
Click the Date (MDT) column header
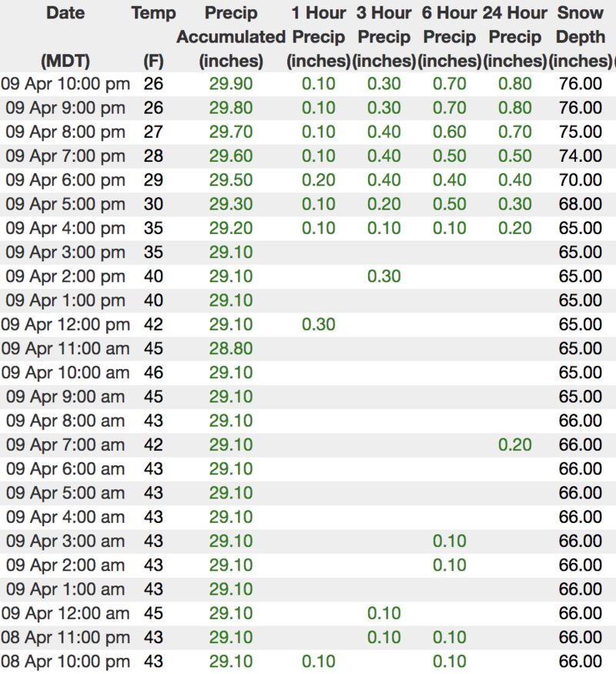[65, 36]
